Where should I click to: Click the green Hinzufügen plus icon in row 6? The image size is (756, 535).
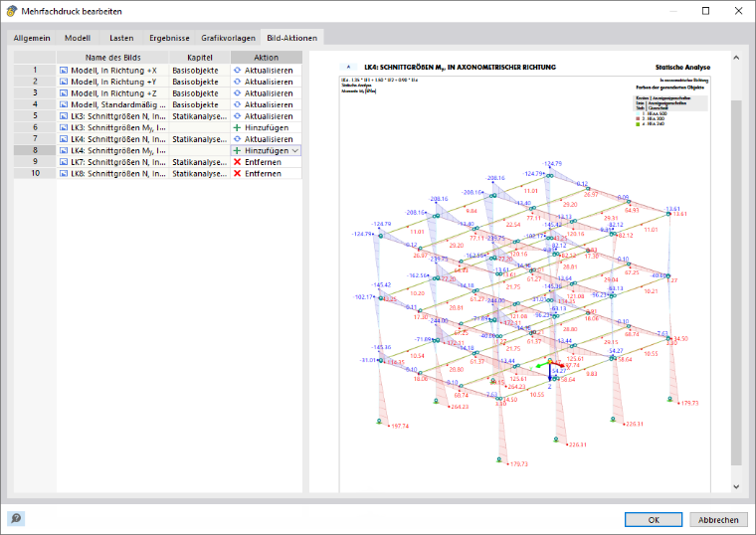tap(237, 127)
